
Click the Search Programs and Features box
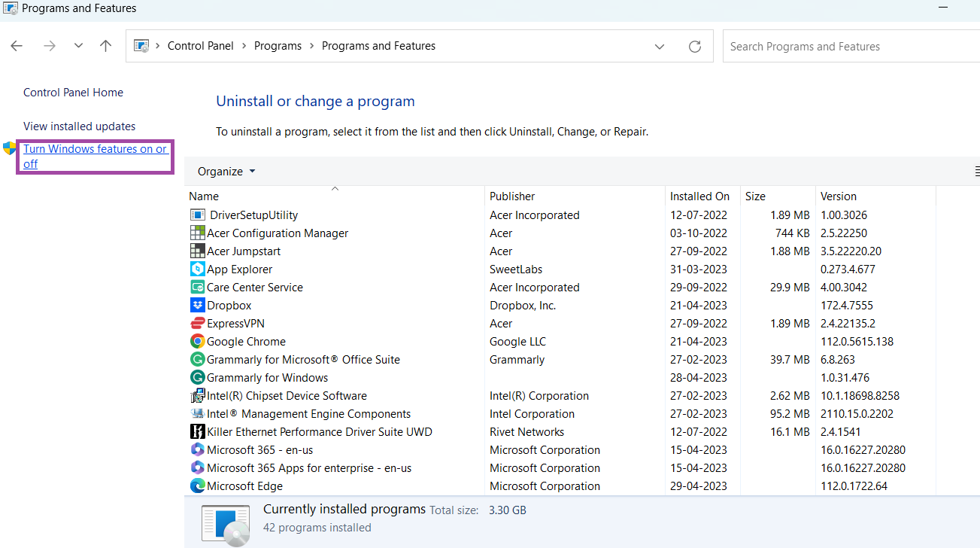pos(850,47)
